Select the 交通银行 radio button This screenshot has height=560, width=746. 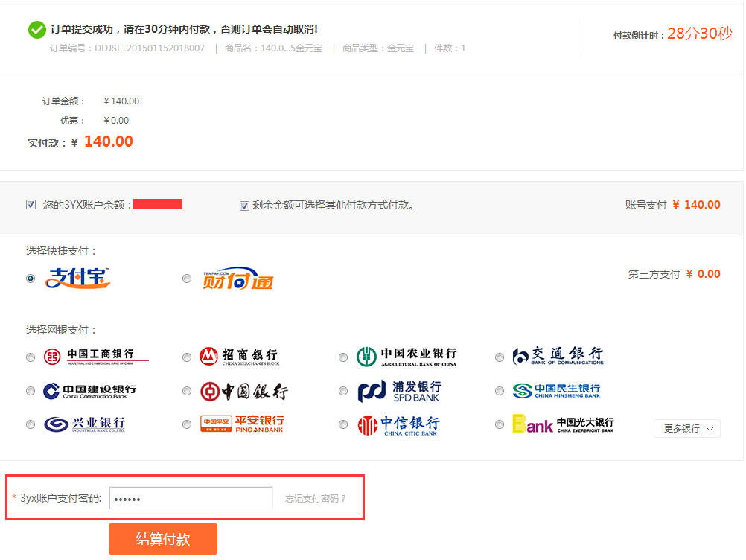coord(500,357)
